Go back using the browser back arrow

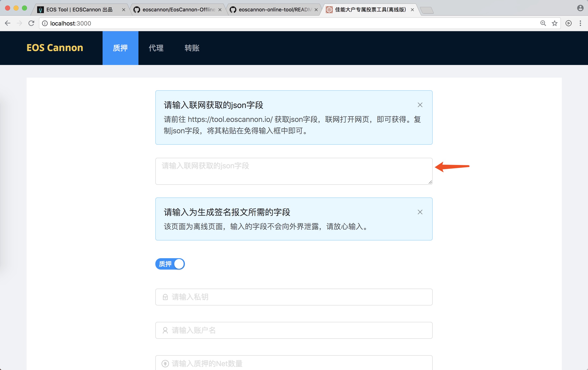tap(8, 23)
